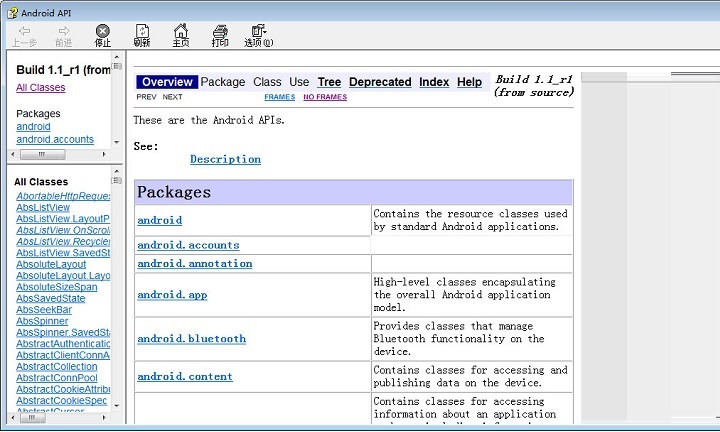Open AbstractCollection class link

click(x=56, y=367)
